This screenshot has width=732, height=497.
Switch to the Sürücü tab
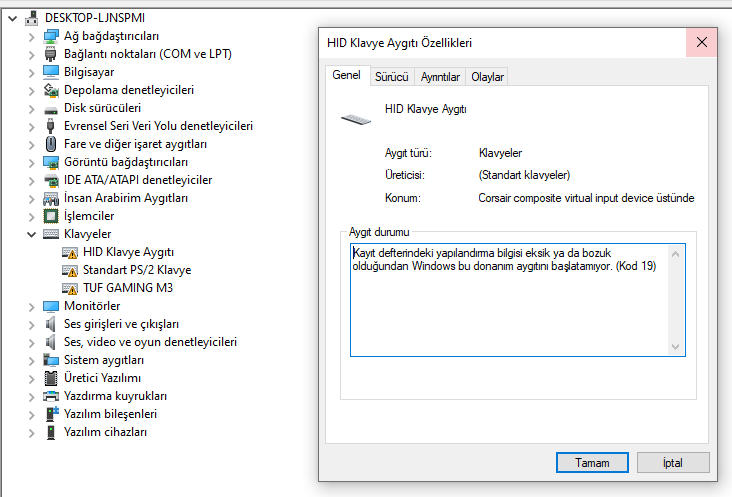[391, 77]
